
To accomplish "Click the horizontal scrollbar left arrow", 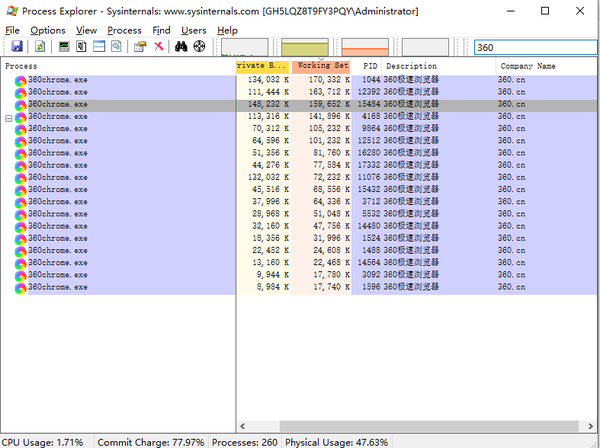I will 242,426.
